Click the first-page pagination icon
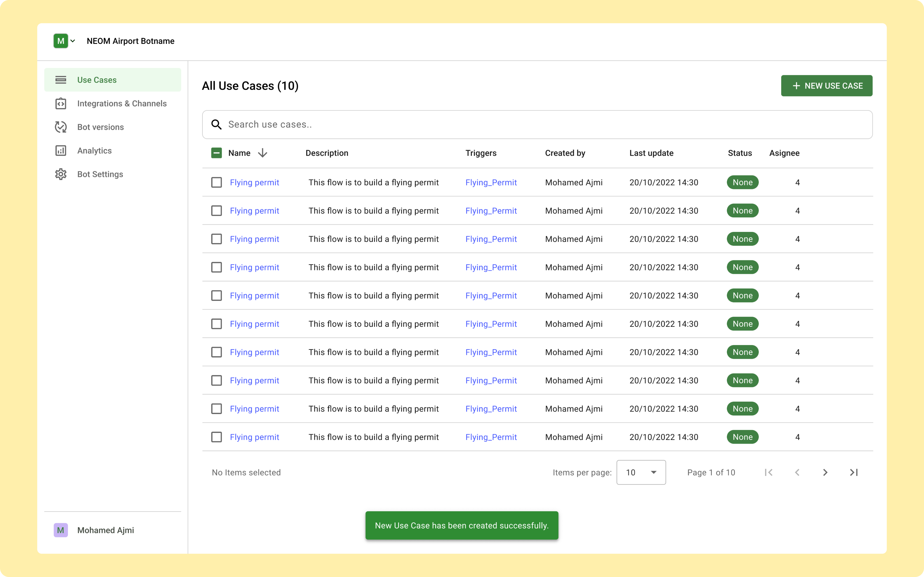The width and height of the screenshot is (924, 577). (769, 472)
